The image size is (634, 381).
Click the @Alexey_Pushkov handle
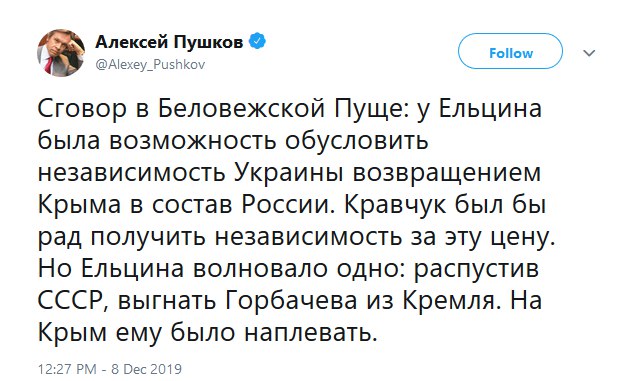click(150, 65)
